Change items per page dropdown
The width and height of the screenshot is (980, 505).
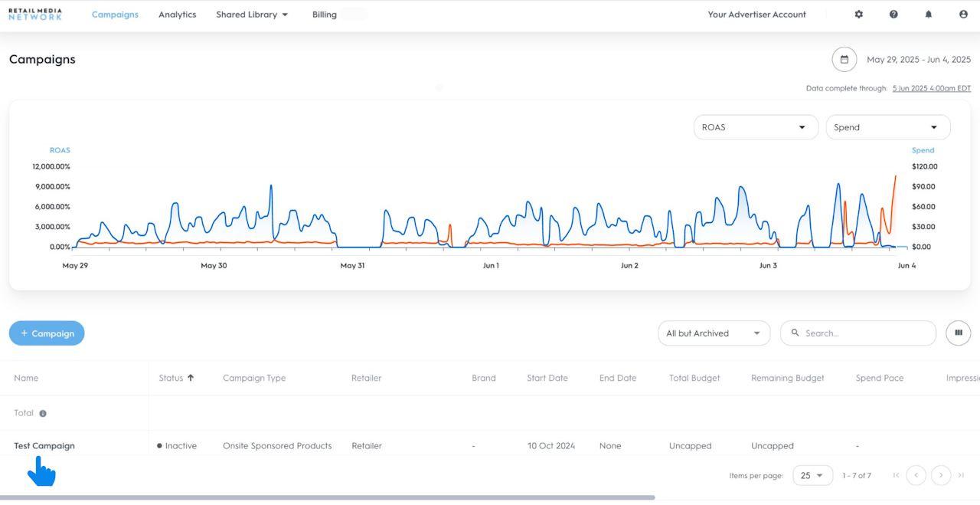[x=812, y=476]
